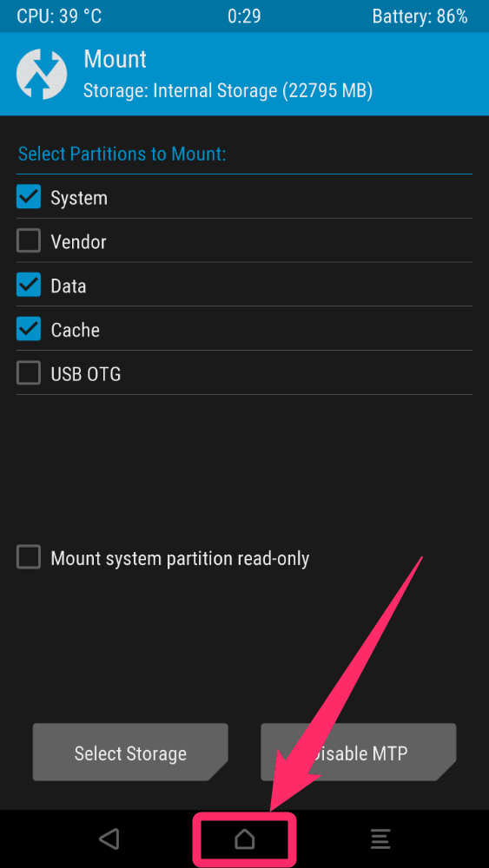Viewport: 489px width, 868px height.
Task: Click the time display in status bar
Action: point(244,16)
